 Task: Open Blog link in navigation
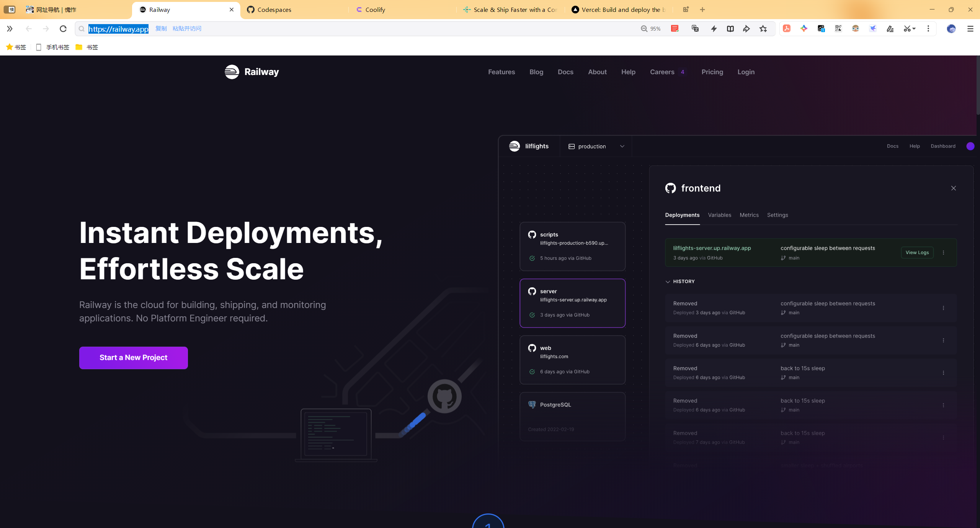click(536, 72)
